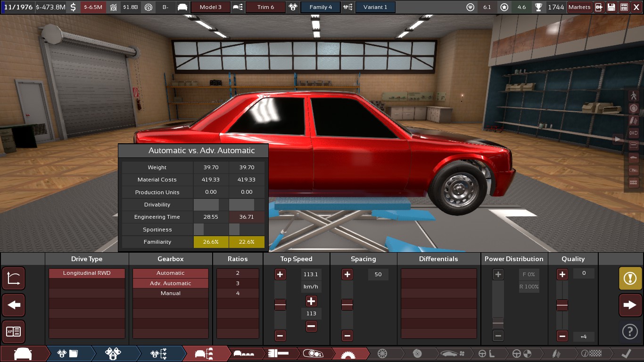Switch to the car body design tab
The height and width of the screenshot is (362, 644).
click(23, 354)
